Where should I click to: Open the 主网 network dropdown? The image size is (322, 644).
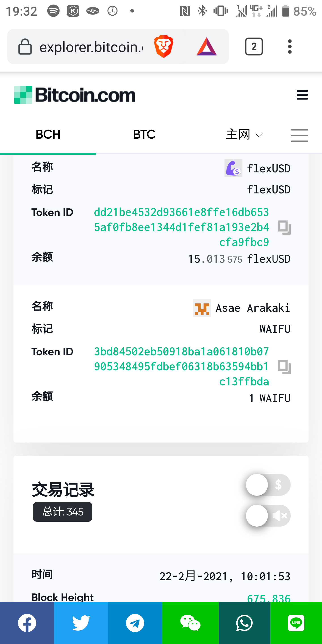click(244, 135)
